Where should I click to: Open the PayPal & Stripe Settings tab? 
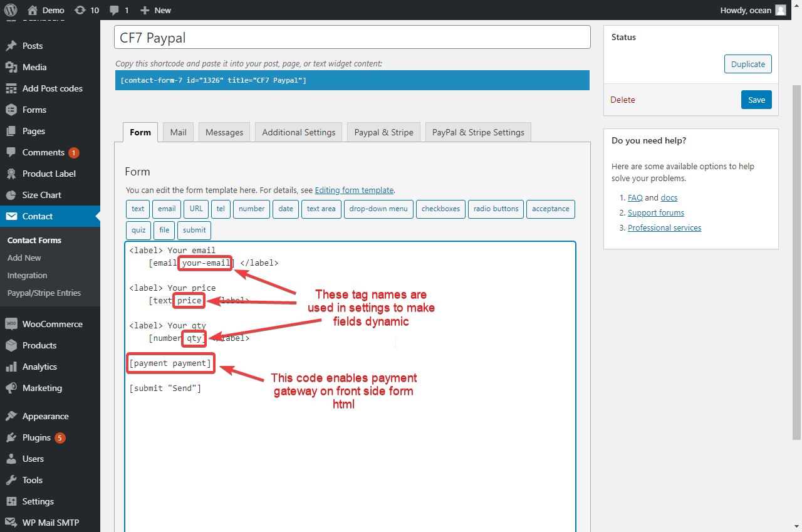[x=478, y=132]
